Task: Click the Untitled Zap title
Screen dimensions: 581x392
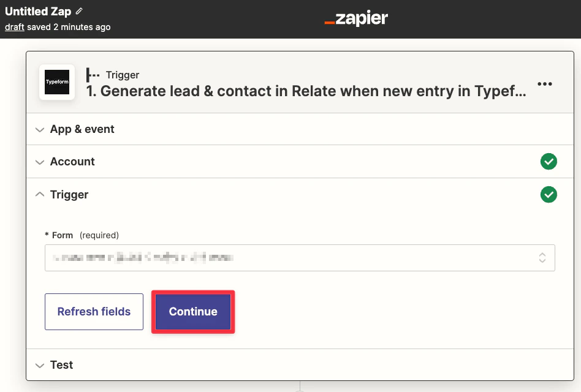Action: [x=38, y=12]
